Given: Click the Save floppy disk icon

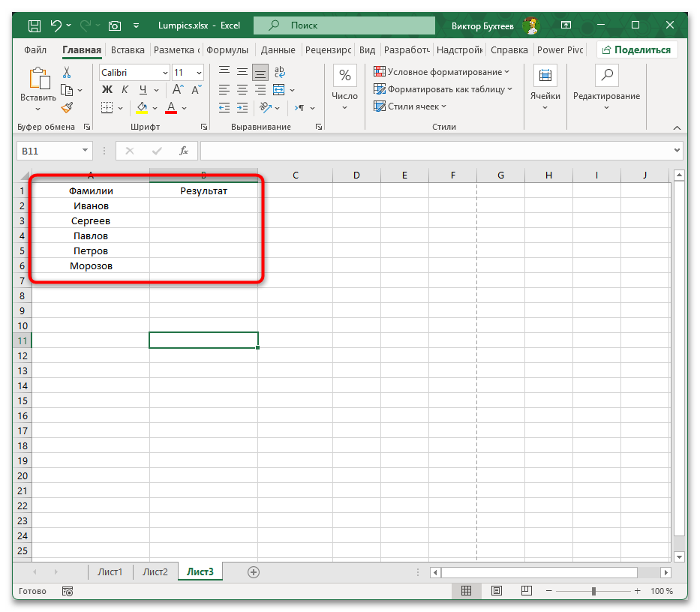Looking at the screenshot, I should [x=35, y=25].
